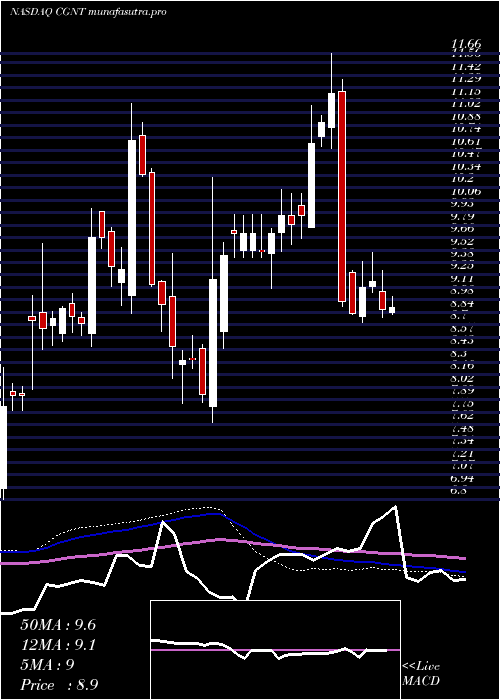This screenshot has width=500, height=700.
Task: Click the Price : 8.9 readout
Action: point(59,685)
